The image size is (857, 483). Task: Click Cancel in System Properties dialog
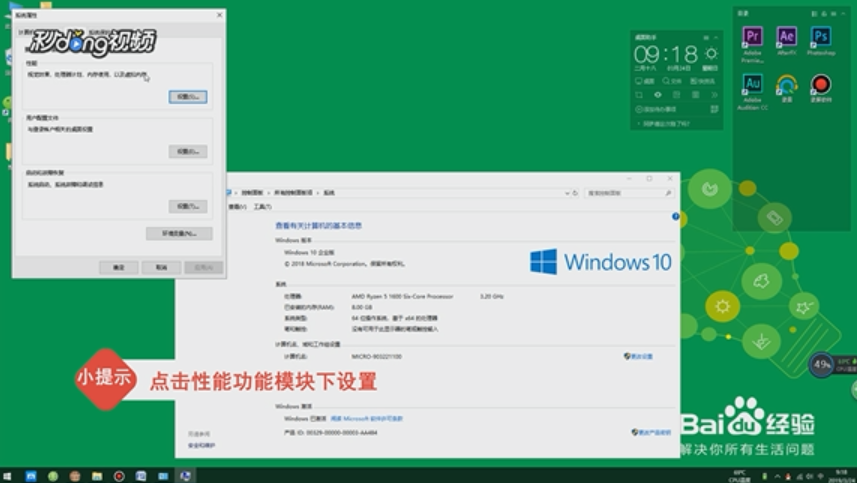tap(161, 267)
